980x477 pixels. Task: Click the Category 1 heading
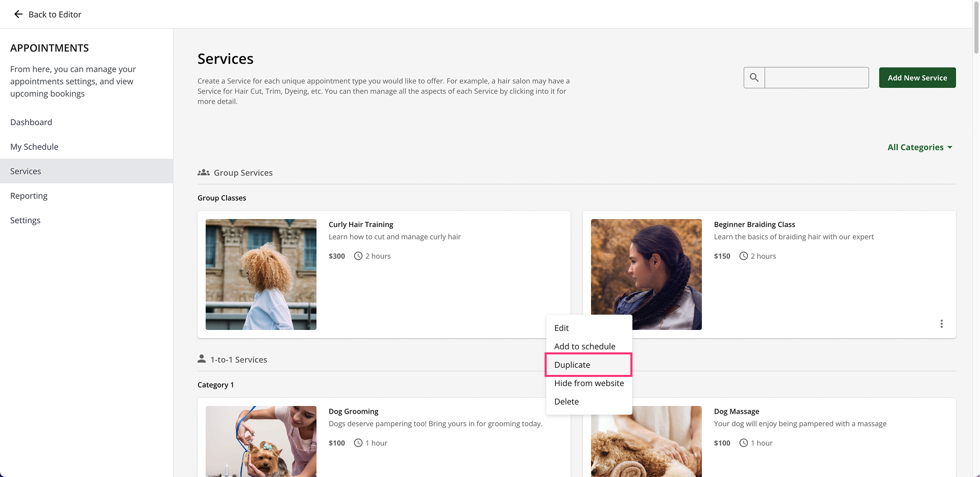(x=215, y=385)
